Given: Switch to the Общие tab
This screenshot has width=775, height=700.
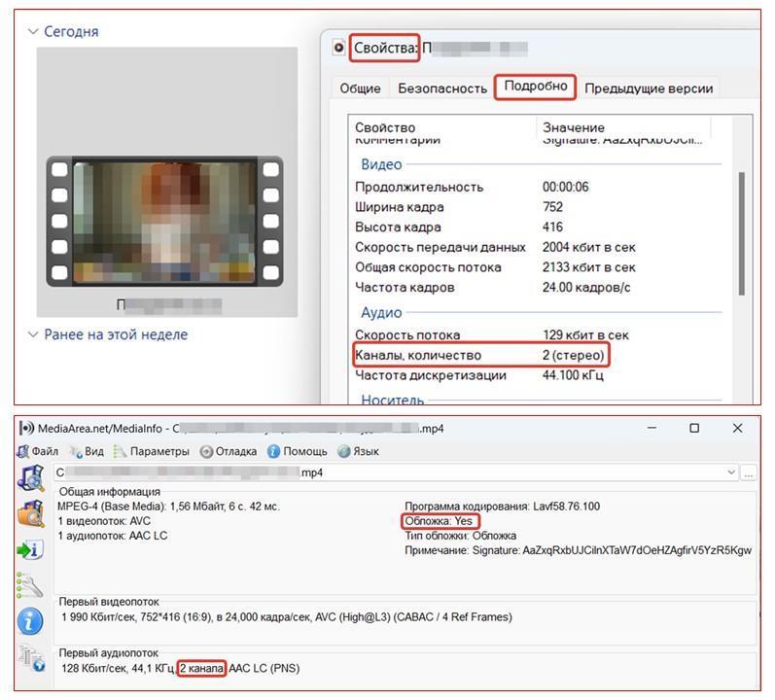Looking at the screenshot, I should pyautogui.click(x=360, y=88).
